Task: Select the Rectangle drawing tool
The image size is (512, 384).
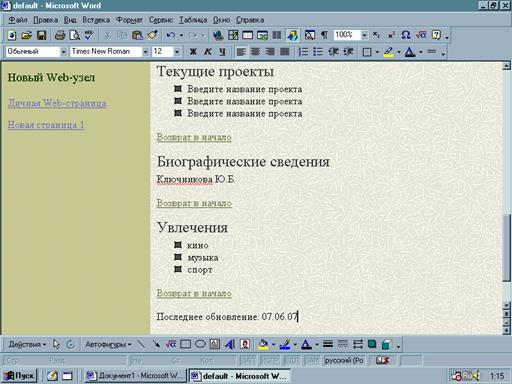Action: pos(185,344)
